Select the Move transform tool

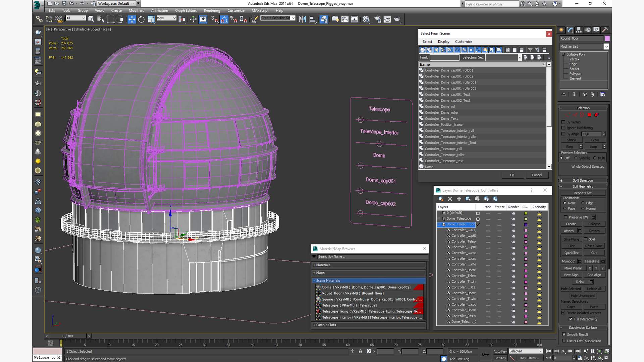coord(131,19)
